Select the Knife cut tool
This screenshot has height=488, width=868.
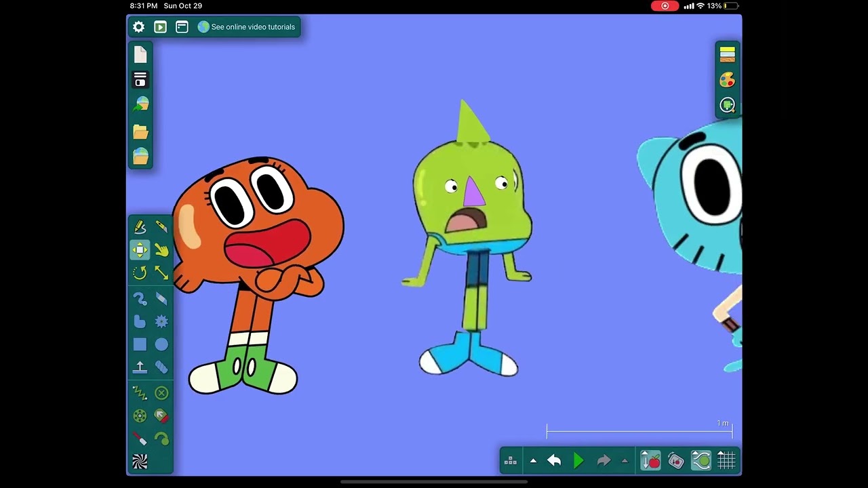click(x=161, y=227)
